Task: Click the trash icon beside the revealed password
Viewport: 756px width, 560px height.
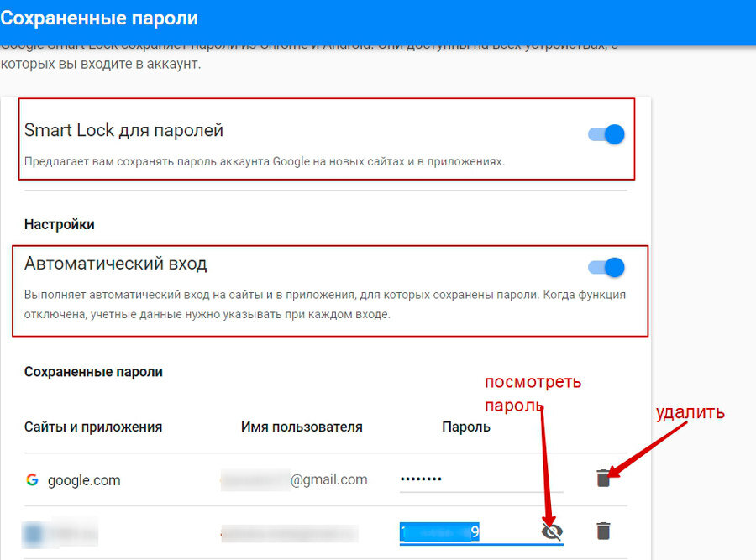Action: tap(603, 531)
